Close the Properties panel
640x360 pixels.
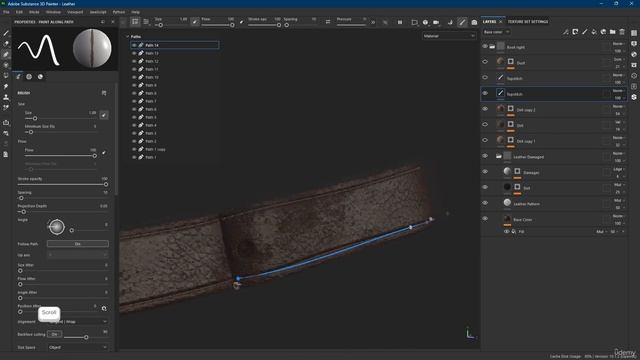tap(113, 22)
